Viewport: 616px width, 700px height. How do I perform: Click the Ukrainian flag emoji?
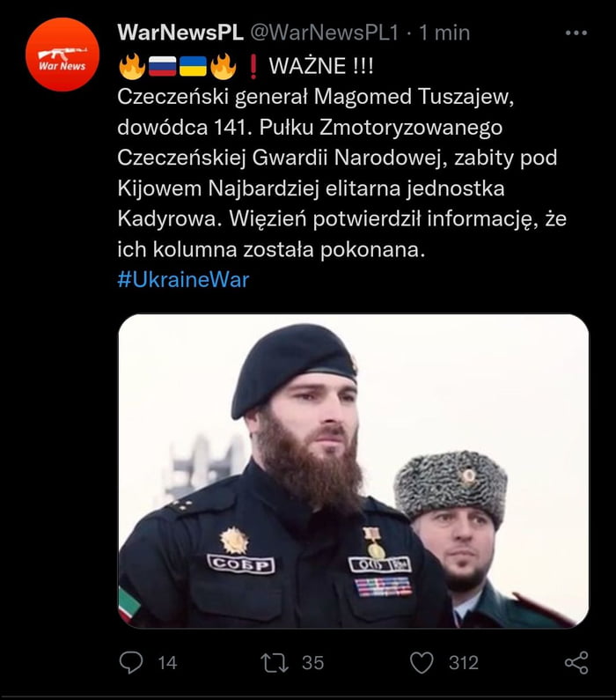click(193, 67)
